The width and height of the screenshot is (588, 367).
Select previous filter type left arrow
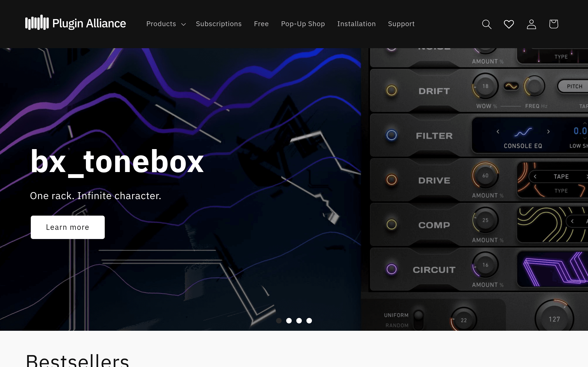pos(498,132)
